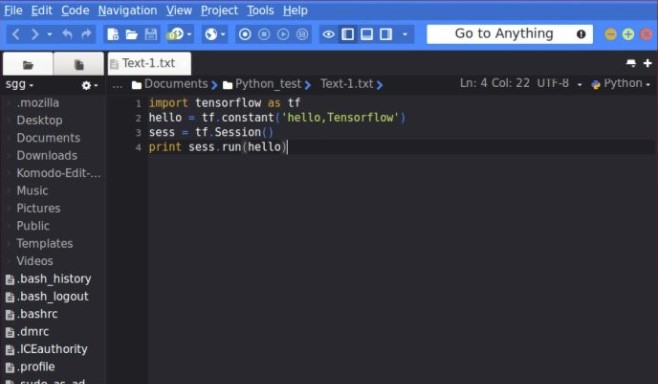Image resolution: width=658 pixels, height=384 pixels.
Task: Click line 1 import tensorflow code
Action: (x=225, y=103)
